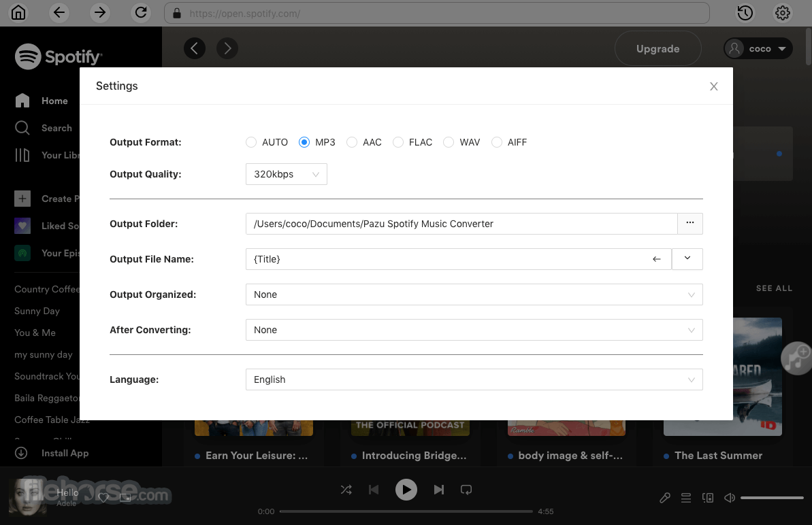
Task: Open Search in Spotify sidebar
Action: click(x=44, y=128)
